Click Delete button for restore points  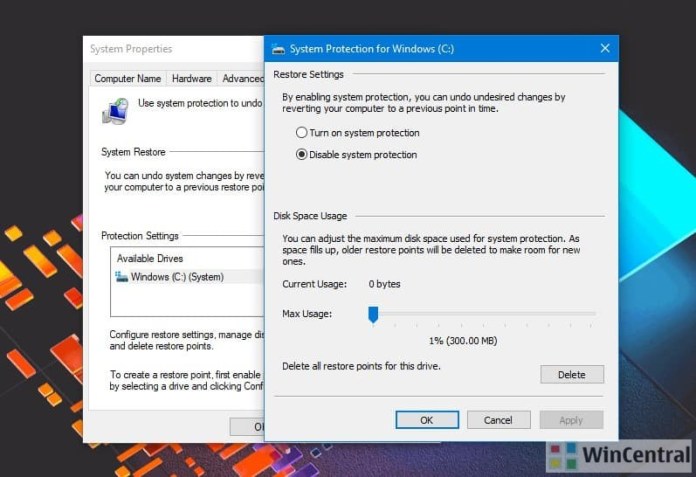point(572,375)
